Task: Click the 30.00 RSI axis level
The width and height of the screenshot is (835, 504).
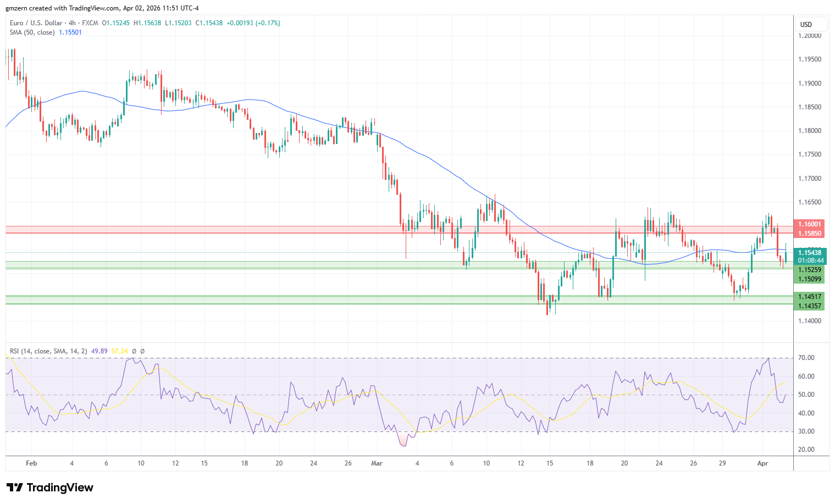Action: point(806,431)
